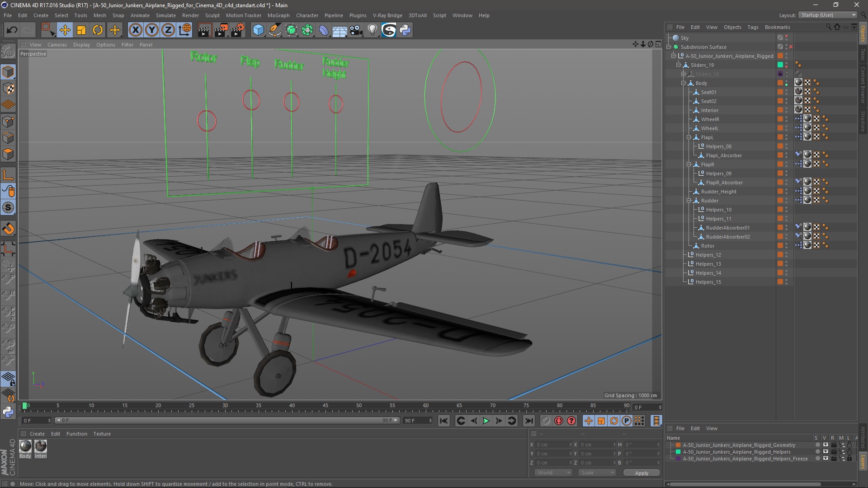Select the Interi material thumbnail
The image size is (868, 488).
tap(41, 446)
